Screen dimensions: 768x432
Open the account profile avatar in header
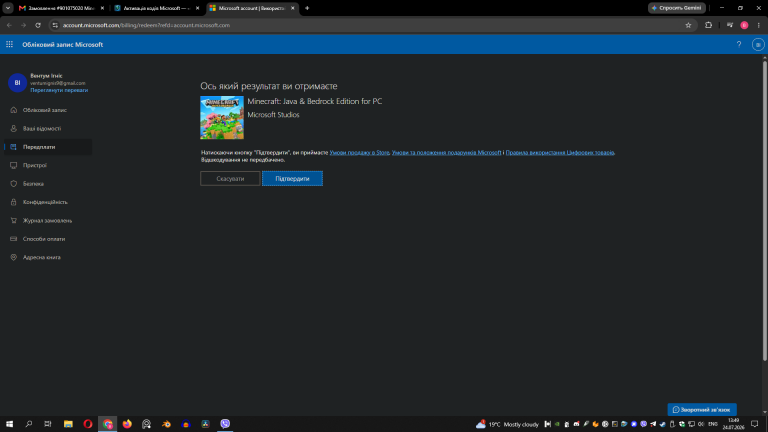pos(758,45)
